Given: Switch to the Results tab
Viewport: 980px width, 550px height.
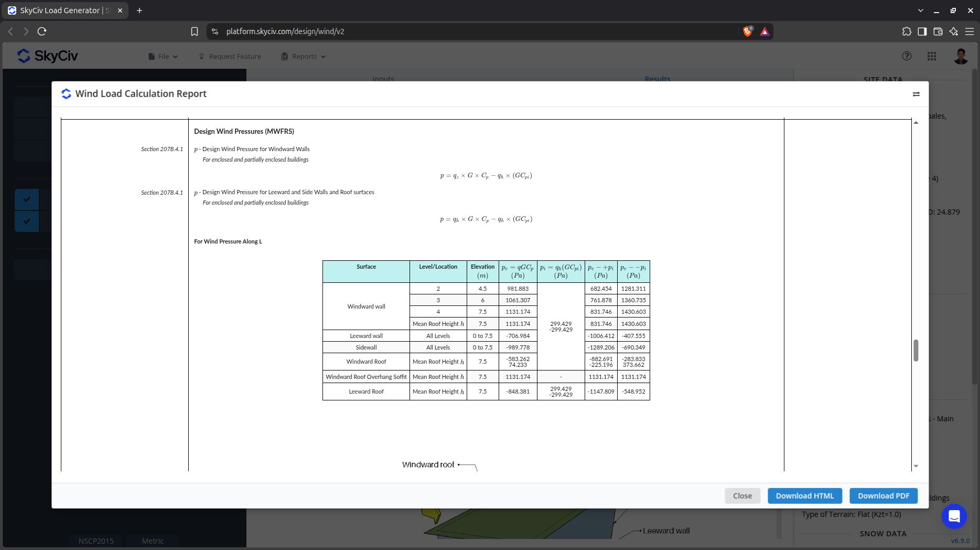Looking at the screenshot, I should (658, 79).
